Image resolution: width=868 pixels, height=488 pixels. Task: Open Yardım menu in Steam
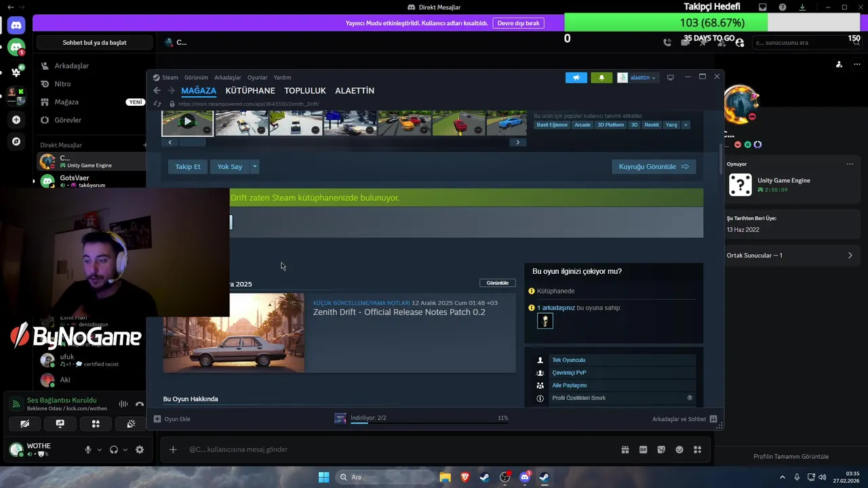tap(282, 78)
